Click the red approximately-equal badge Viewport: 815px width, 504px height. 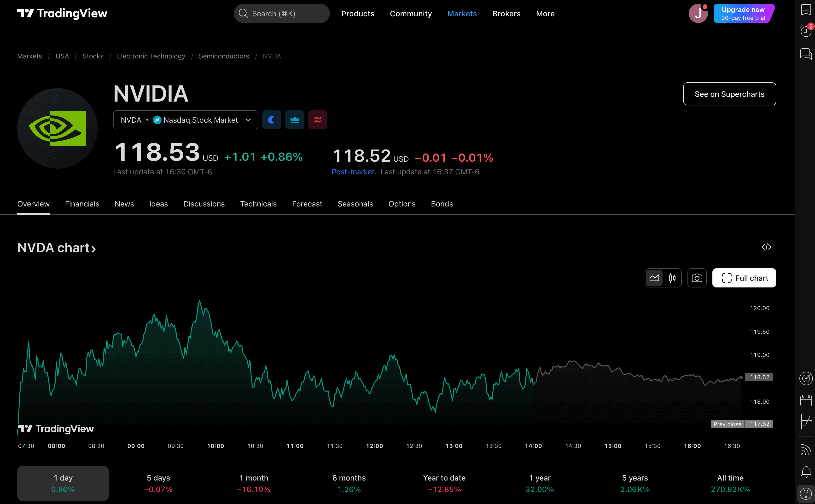(x=317, y=120)
